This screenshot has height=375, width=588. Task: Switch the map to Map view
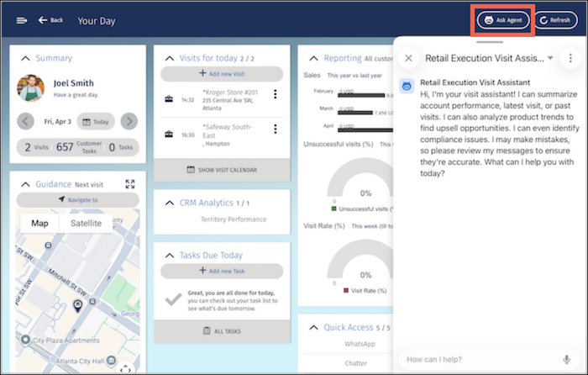(x=39, y=224)
